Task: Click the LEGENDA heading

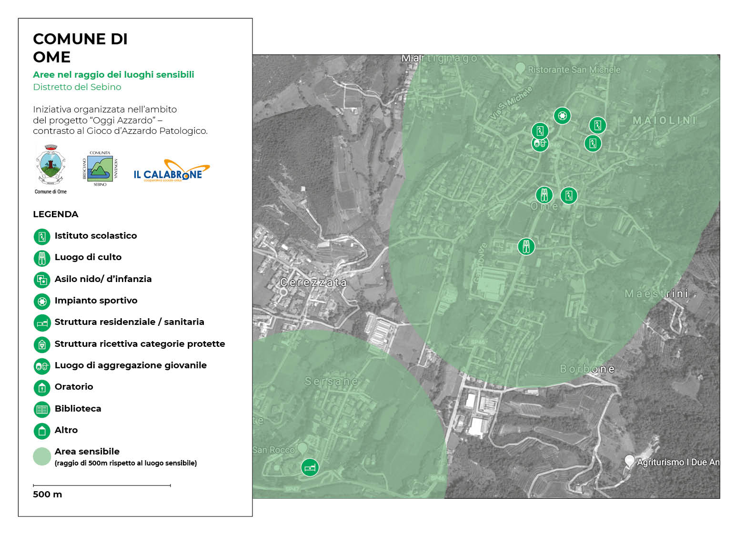Action: pos(56,214)
